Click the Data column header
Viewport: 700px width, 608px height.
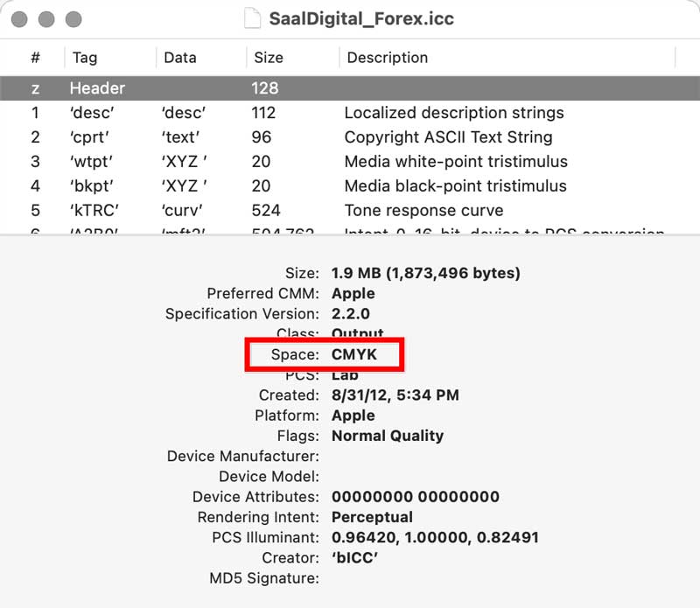click(178, 58)
